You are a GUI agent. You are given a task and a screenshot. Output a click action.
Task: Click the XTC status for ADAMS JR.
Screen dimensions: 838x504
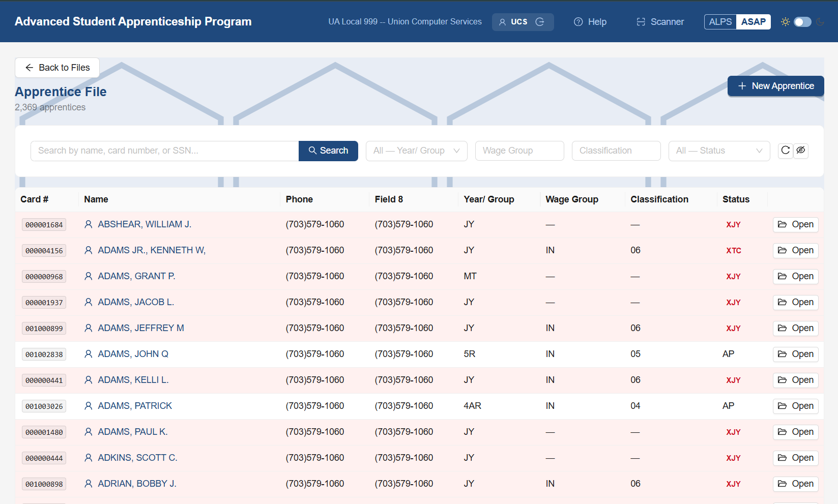(733, 251)
